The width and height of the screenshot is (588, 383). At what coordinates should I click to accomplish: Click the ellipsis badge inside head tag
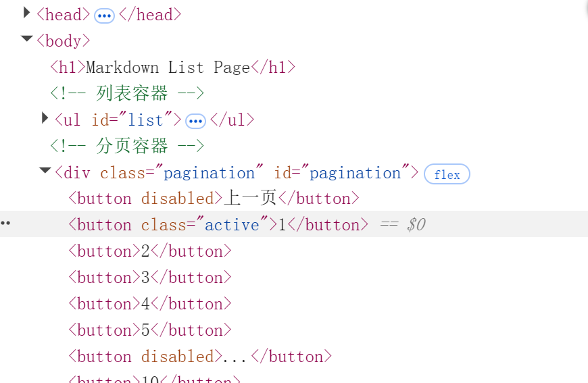[104, 16]
